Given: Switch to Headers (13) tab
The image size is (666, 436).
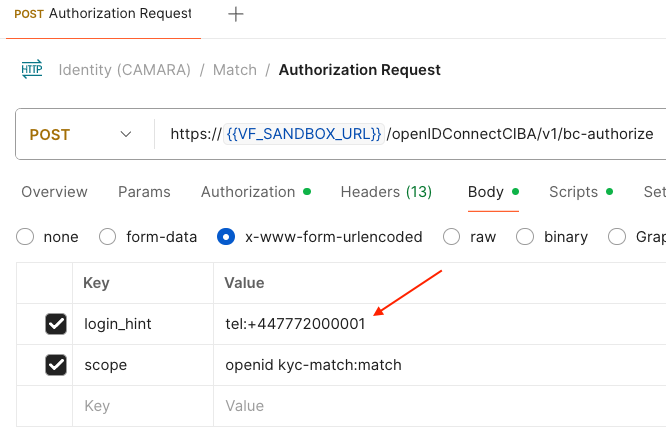Looking at the screenshot, I should tap(386, 192).
